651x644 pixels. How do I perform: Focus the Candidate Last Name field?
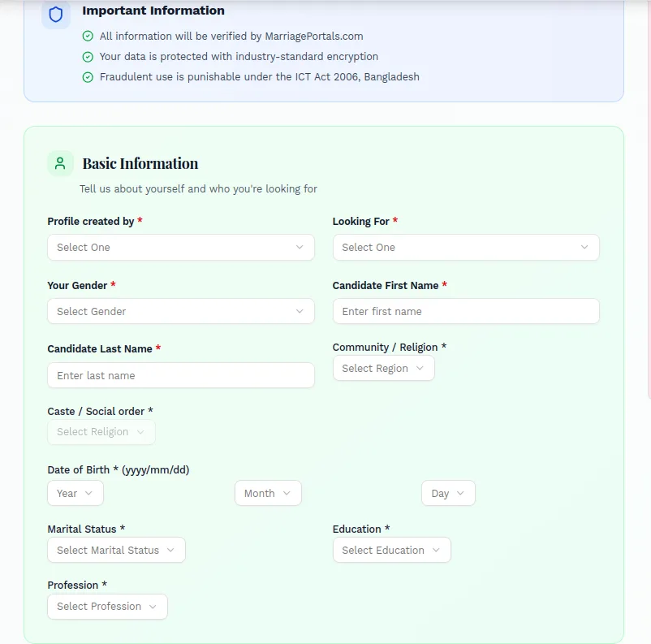click(181, 375)
